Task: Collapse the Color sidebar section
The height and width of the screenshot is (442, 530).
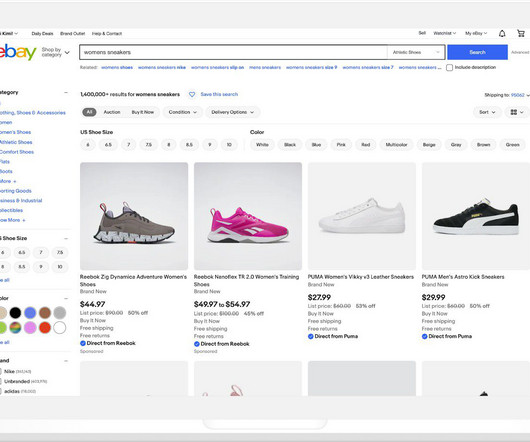Action: [66, 298]
